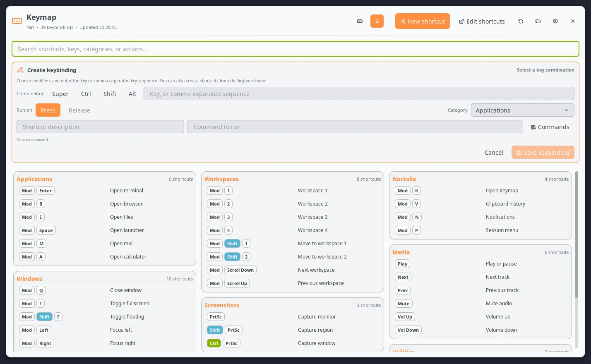Select the Toggle floating shortcut
The width and height of the screenshot is (591, 364).
click(105, 317)
